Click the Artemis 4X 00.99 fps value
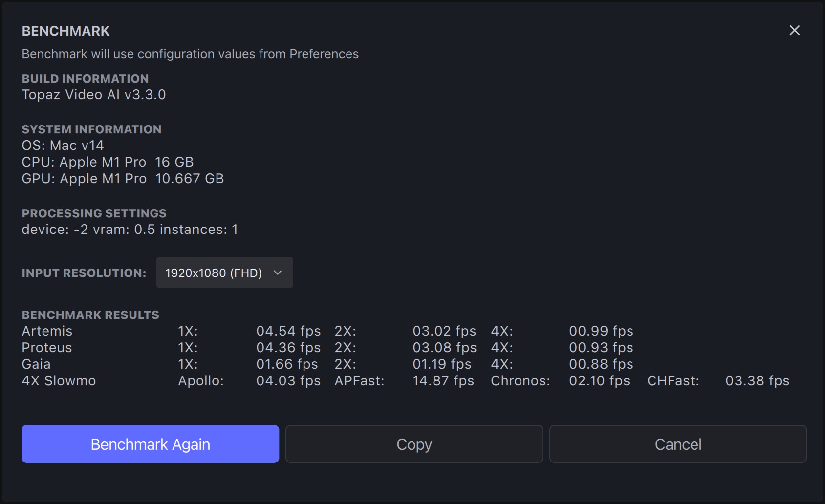The width and height of the screenshot is (825, 504). point(601,331)
